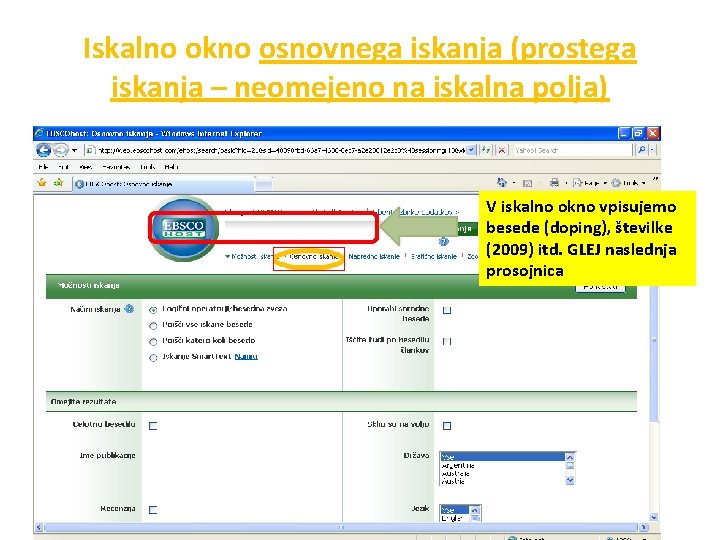Open the recent pages dropdown next to Forward
Viewport: 720px width, 540px height.
coord(74,150)
